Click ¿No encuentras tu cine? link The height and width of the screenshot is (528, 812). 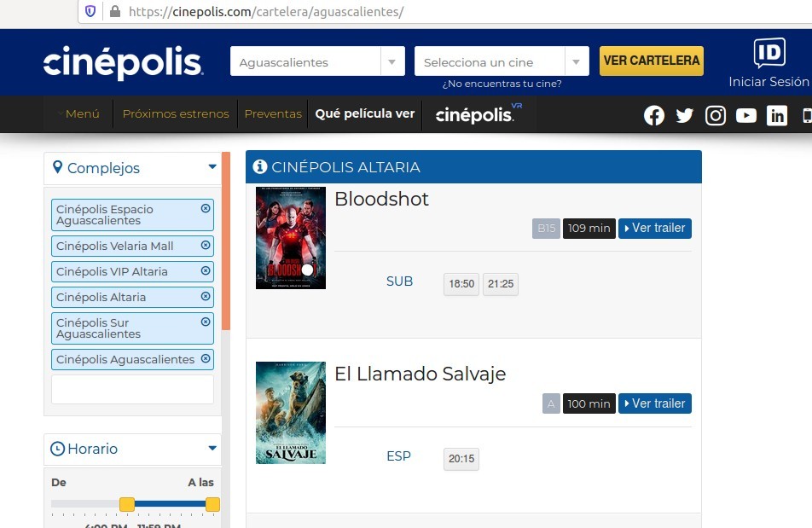[502, 84]
